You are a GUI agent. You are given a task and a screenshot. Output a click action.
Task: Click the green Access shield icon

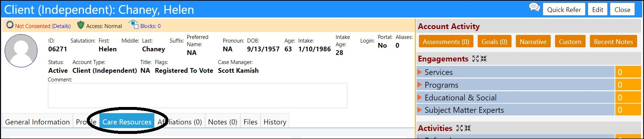[81, 25]
